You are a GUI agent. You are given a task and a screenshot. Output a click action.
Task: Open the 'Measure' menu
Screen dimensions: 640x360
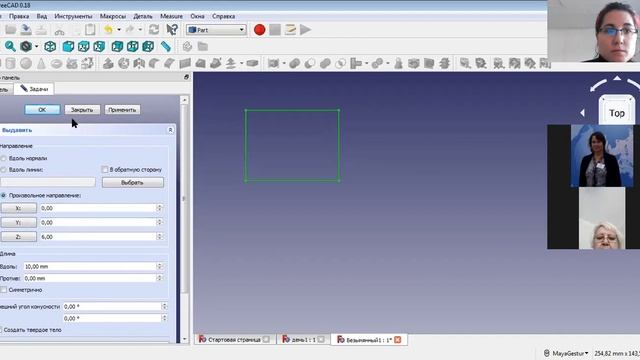pos(171,16)
